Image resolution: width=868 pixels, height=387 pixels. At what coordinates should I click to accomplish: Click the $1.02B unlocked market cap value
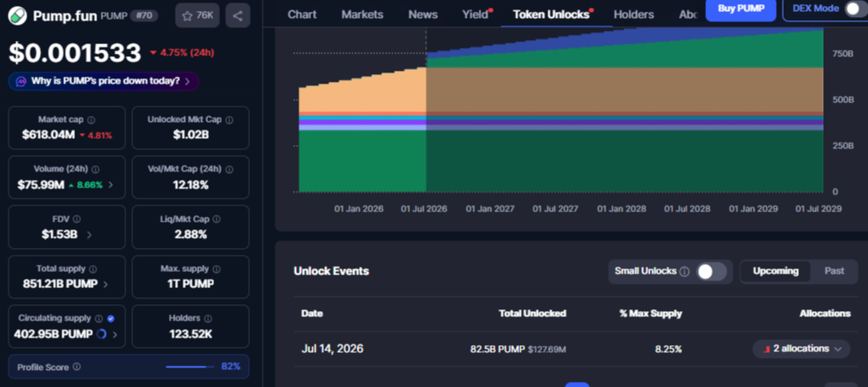pos(190,135)
